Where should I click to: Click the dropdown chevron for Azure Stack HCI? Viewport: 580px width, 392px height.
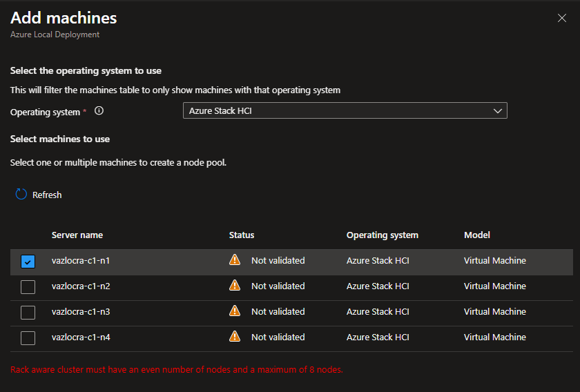(x=497, y=110)
